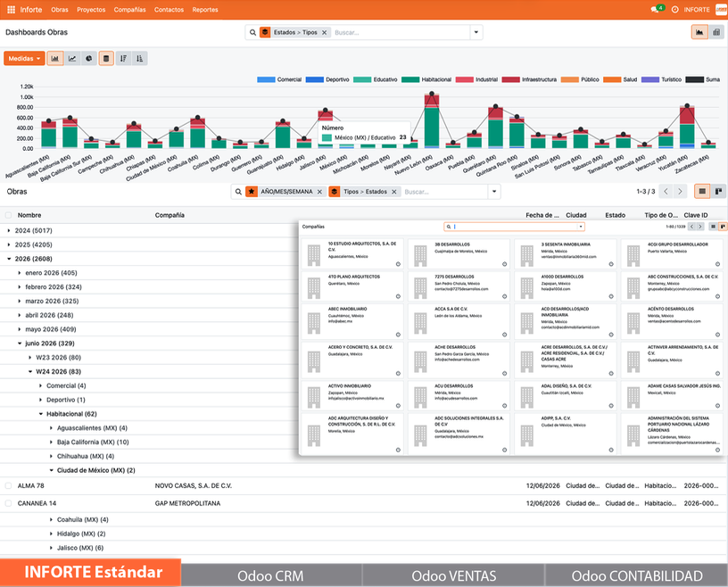Open dashboard search options dropdown arrow
Image resolution: width=728 pixels, height=587 pixels.
(476, 32)
